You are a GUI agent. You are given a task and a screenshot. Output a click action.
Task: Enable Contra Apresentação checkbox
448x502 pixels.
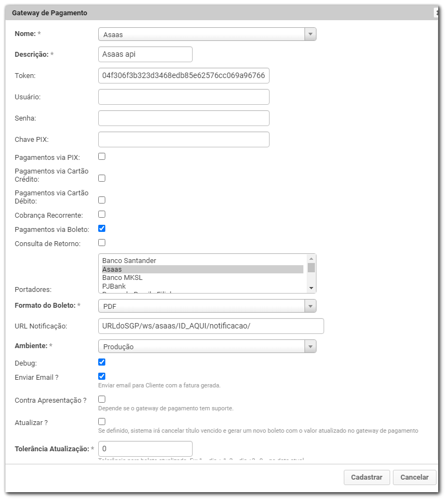[x=101, y=399]
